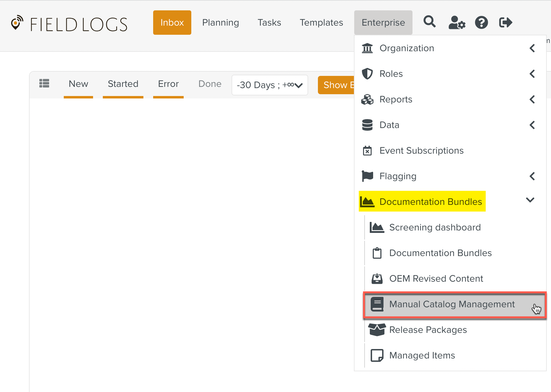Expand the Organization submenu chevron
The image size is (551, 392).
coord(532,48)
